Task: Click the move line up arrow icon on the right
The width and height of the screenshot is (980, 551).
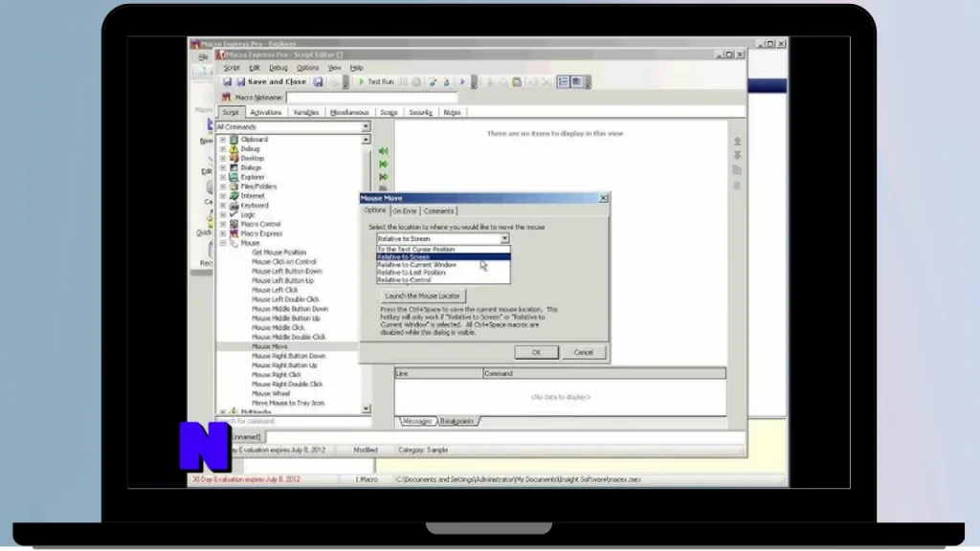Action: coord(738,142)
